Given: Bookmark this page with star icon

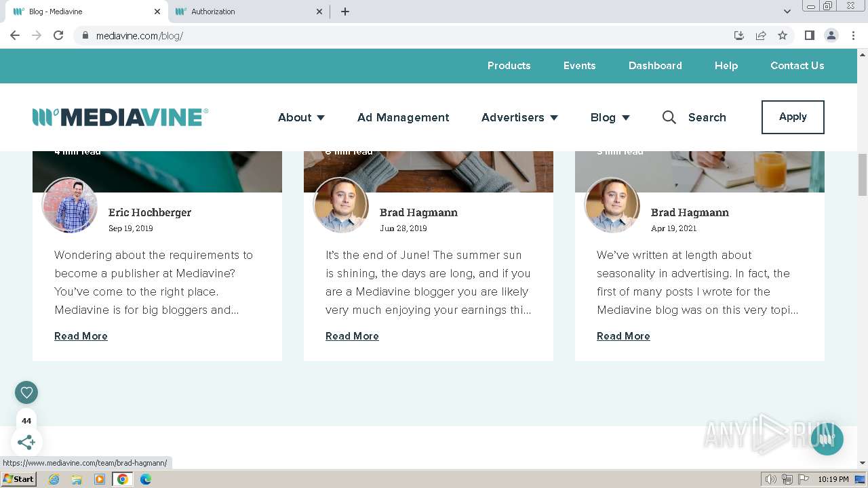Looking at the screenshot, I should pyautogui.click(x=783, y=35).
